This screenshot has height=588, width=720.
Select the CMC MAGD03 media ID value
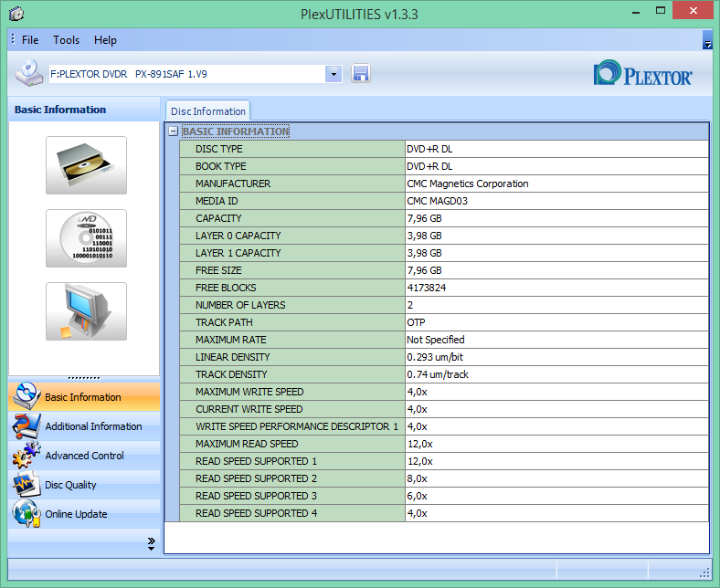(437, 201)
